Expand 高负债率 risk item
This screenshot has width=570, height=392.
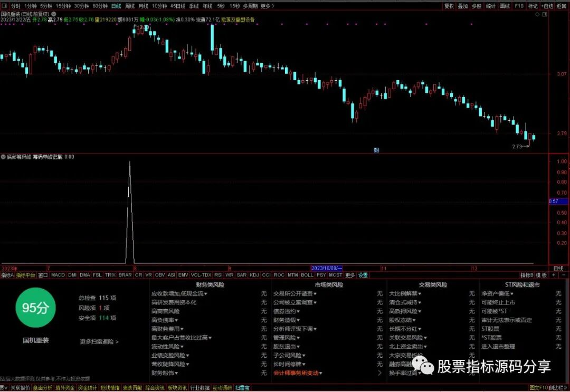tap(165, 320)
